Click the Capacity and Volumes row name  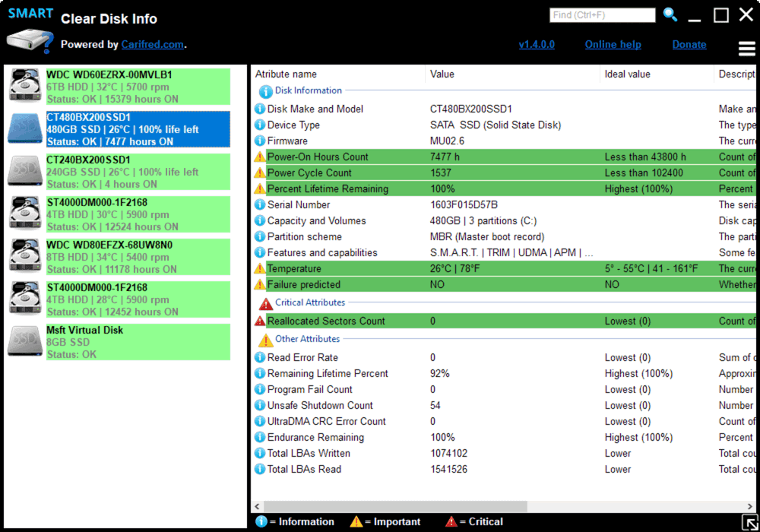tap(316, 221)
